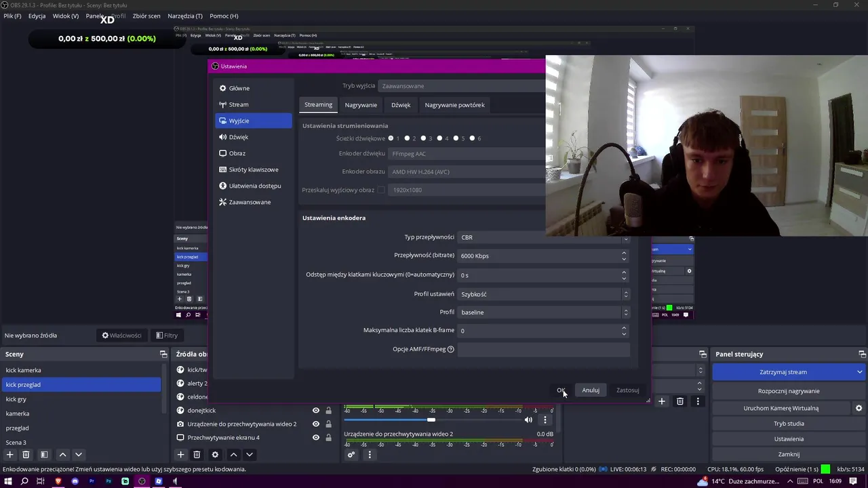Confirm settings with OK button

[x=561, y=390]
